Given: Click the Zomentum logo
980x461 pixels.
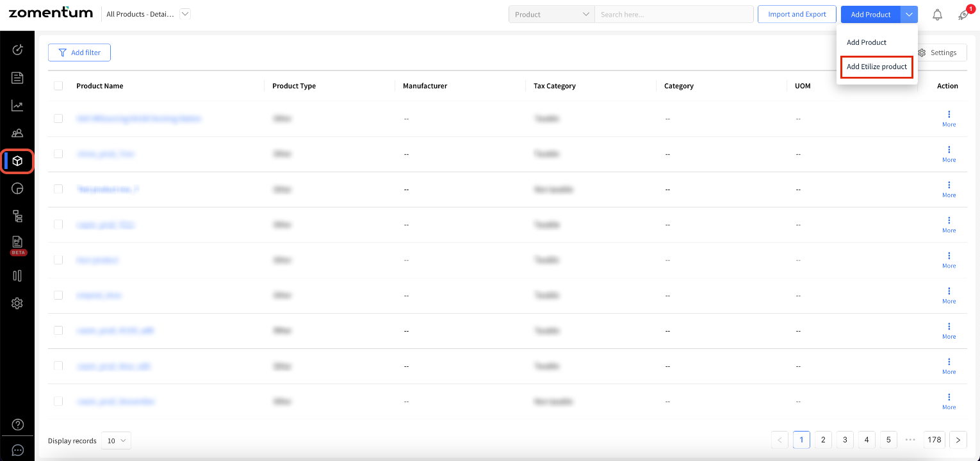Looking at the screenshot, I should pyautogui.click(x=51, y=13).
